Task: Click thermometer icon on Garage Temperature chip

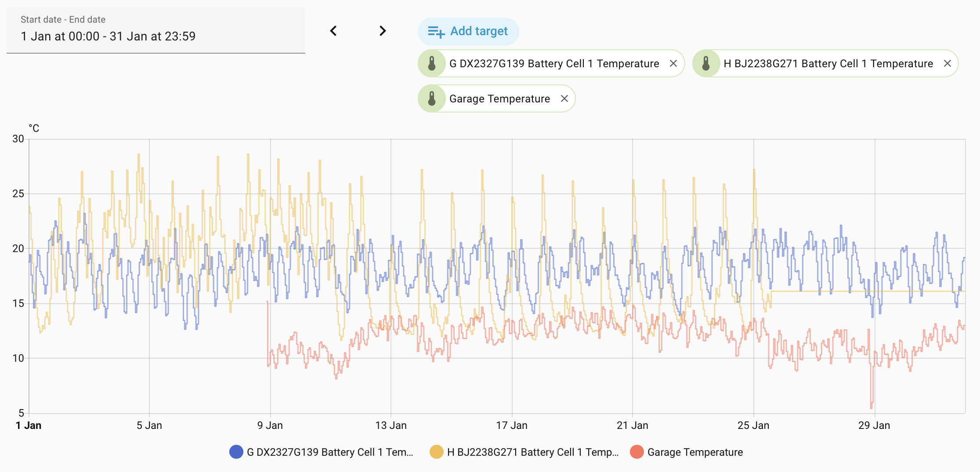Action: pos(432,98)
